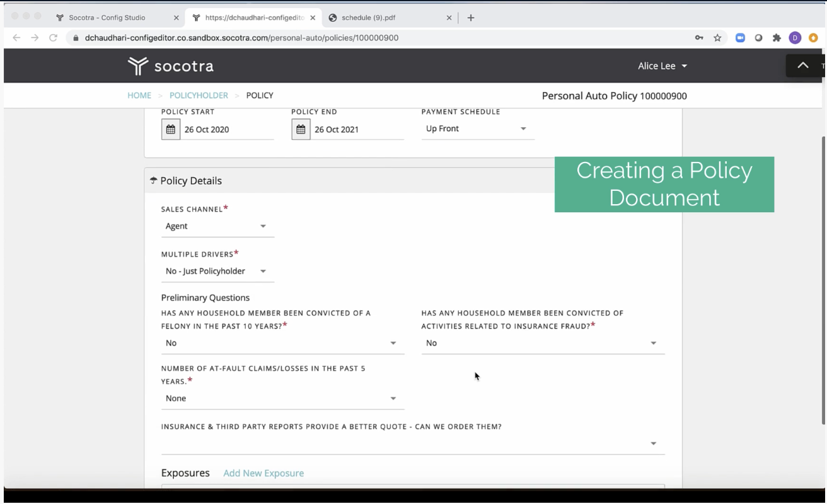Screen dimensions: 827x504
Task: Click the Policy Start calendar icon
Action: [170, 129]
